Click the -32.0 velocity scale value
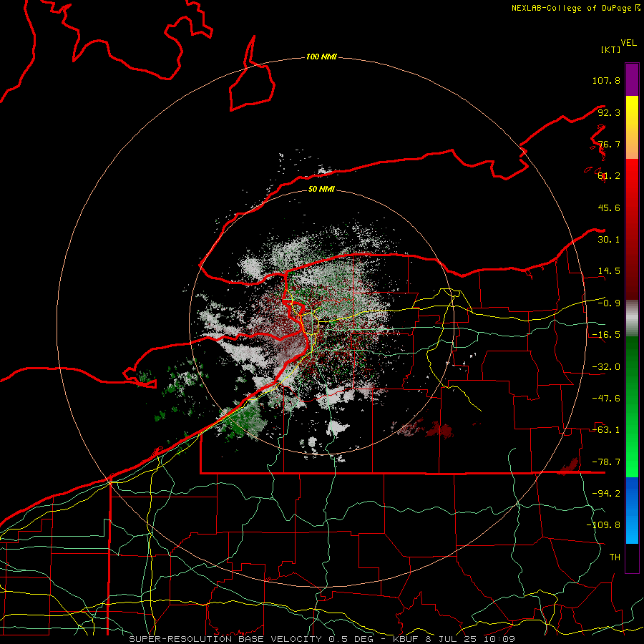 [x=606, y=367]
